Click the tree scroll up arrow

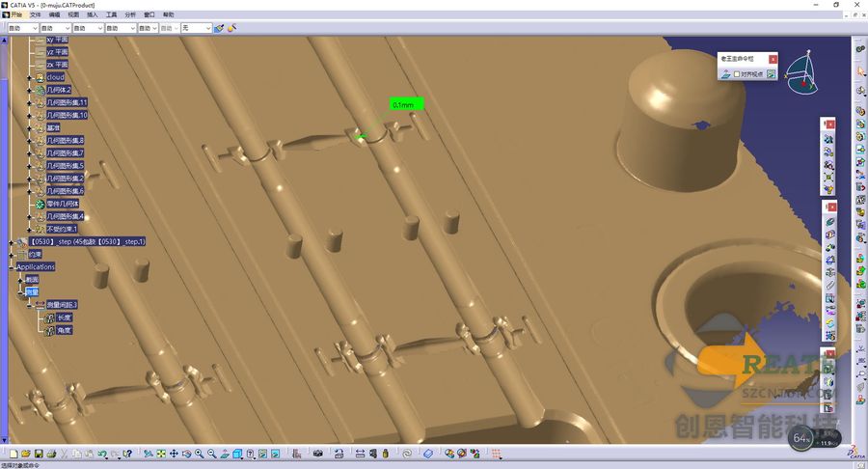pyautogui.click(x=3, y=40)
